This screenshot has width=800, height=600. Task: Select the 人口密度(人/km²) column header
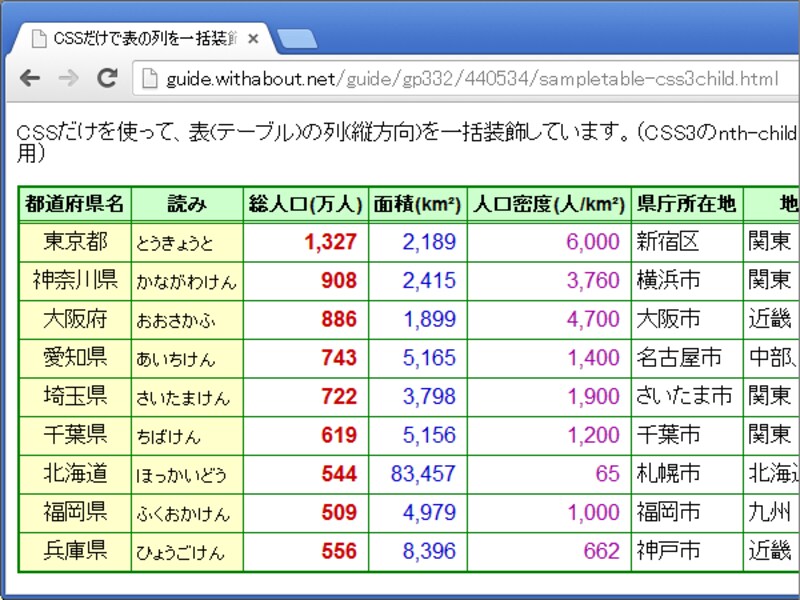pos(548,203)
